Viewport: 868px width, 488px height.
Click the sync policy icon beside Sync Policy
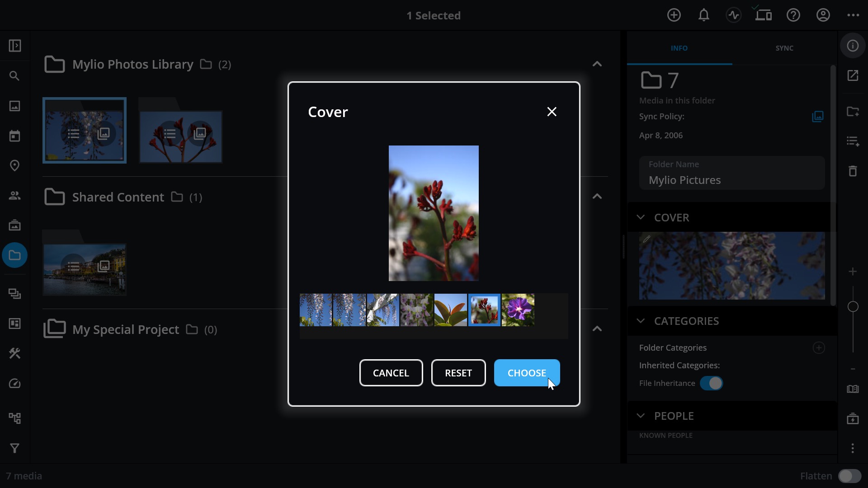818,117
